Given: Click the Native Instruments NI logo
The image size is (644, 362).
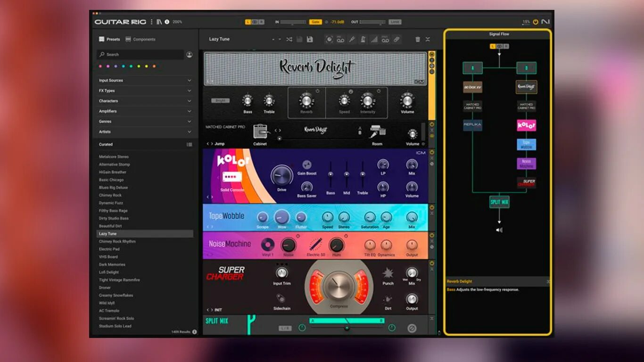Looking at the screenshot, I should pos(545,22).
